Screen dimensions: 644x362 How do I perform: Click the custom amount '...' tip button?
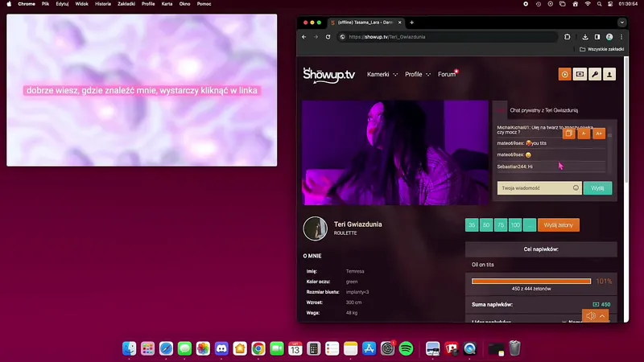(x=530, y=225)
